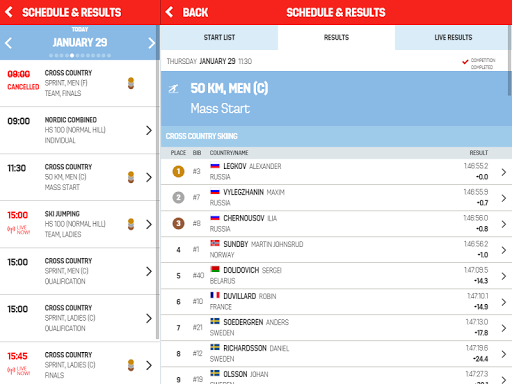Click the Competition Completed checkmark
Image resolution: width=512 pixels, height=384 pixels.
(465, 62)
